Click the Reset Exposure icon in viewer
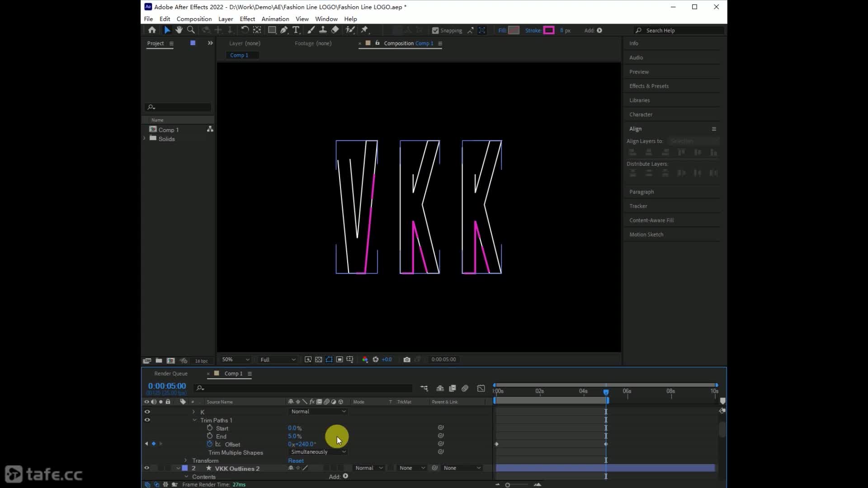The width and height of the screenshot is (868, 488). point(375,360)
